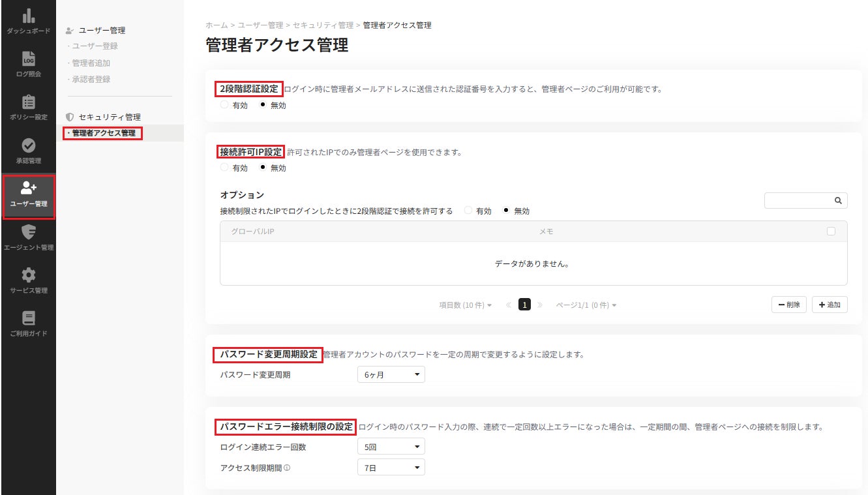
Task: Click the 管理者アクセス管理 page title
Action: 277,45
